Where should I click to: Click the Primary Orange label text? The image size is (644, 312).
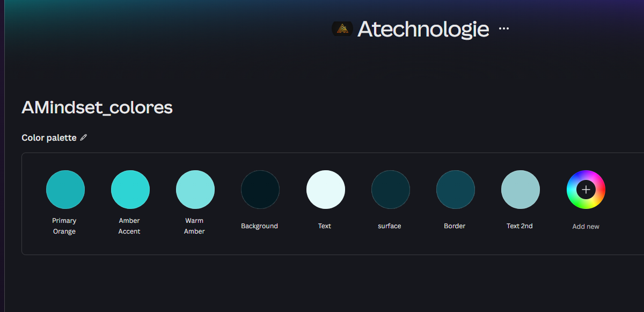tap(64, 226)
